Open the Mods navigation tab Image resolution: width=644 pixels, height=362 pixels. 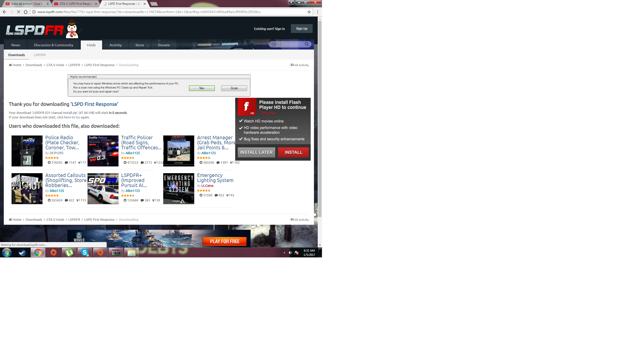tap(91, 45)
